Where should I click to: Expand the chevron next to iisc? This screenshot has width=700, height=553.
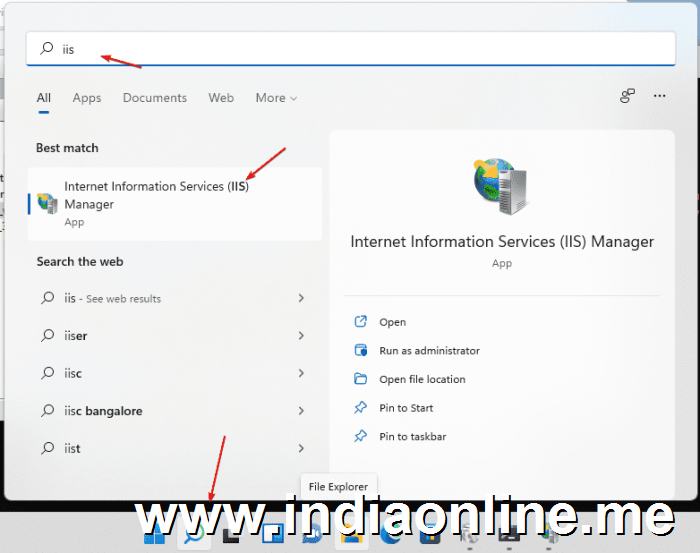point(301,373)
